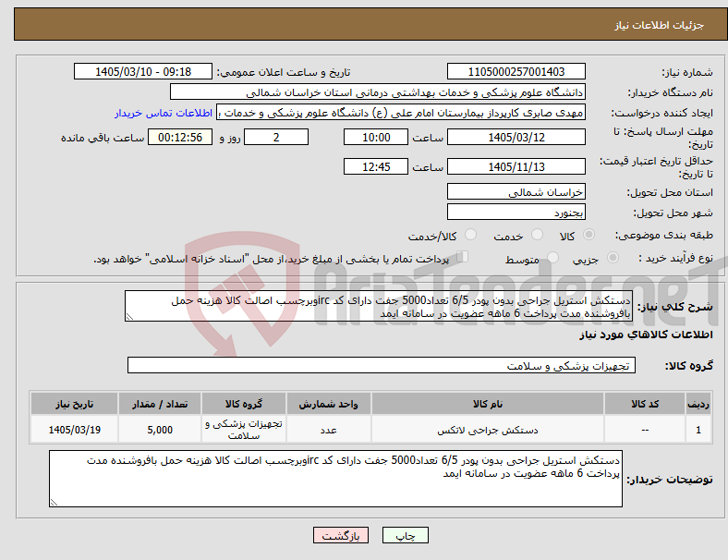Viewport: 728px width, 560px height.
Task: Click the remaining days field showing 2
Action: click(x=276, y=137)
